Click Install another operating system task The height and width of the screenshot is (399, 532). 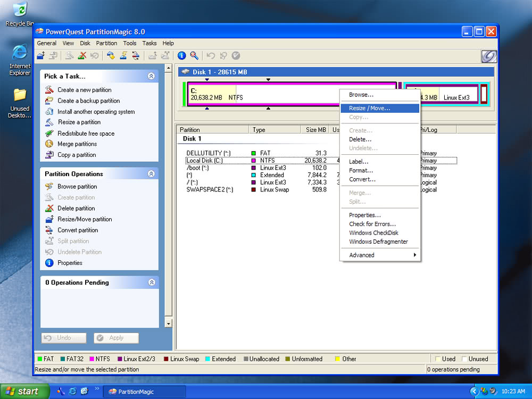click(x=90, y=112)
